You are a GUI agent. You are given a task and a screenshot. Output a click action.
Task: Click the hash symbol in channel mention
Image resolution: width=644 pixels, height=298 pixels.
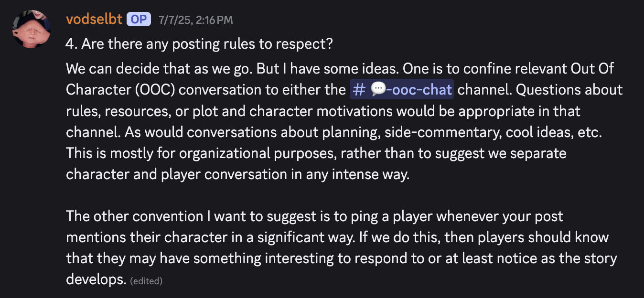358,90
